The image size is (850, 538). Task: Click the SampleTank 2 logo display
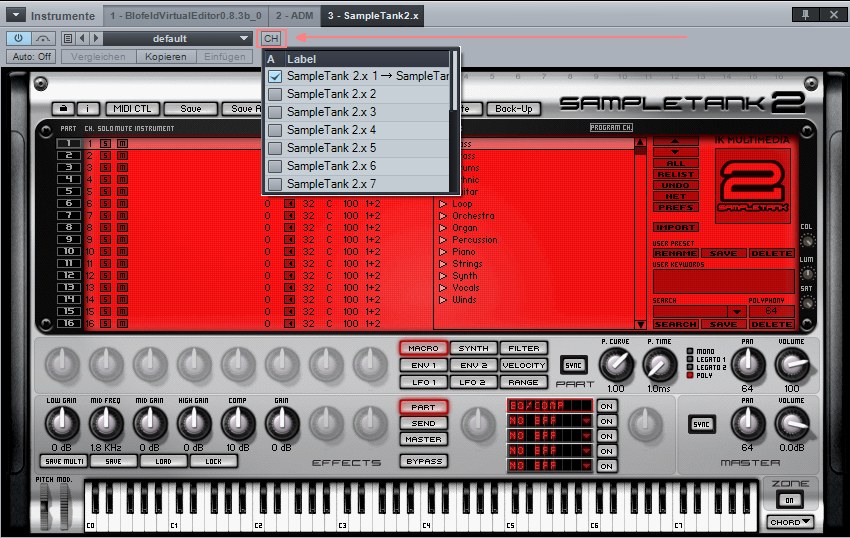[x=753, y=185]
